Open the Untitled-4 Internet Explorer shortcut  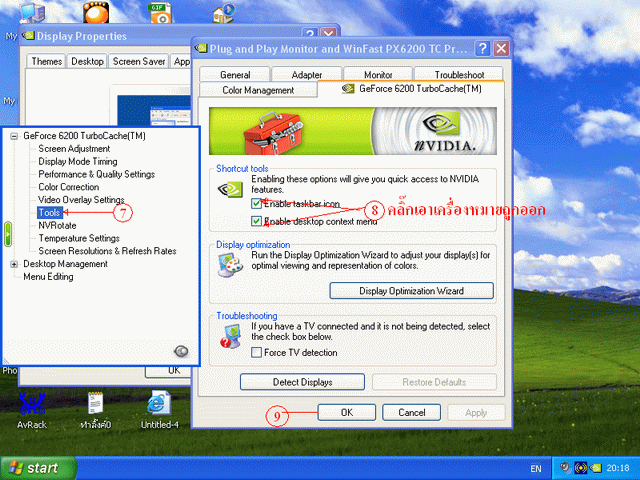[x=159, y=409]
